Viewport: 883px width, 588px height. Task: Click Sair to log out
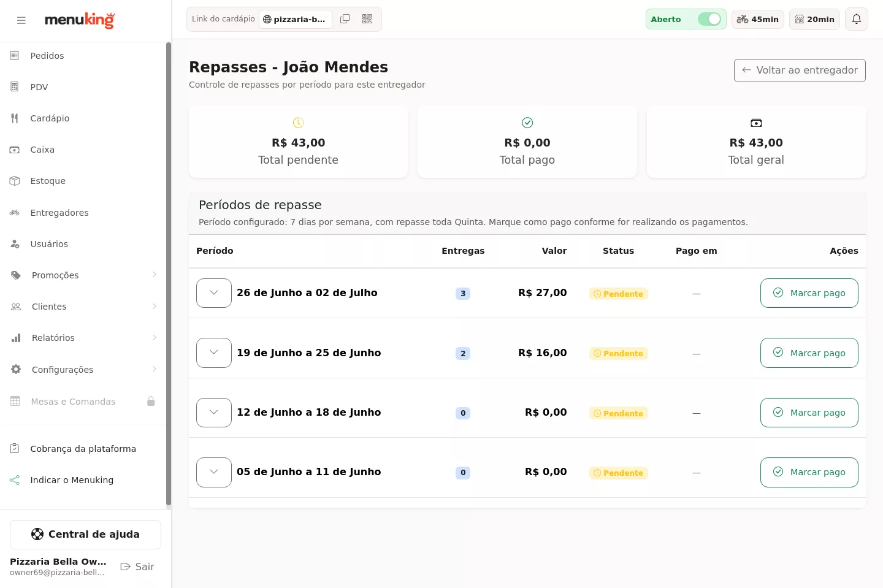(x=137, y=567)
